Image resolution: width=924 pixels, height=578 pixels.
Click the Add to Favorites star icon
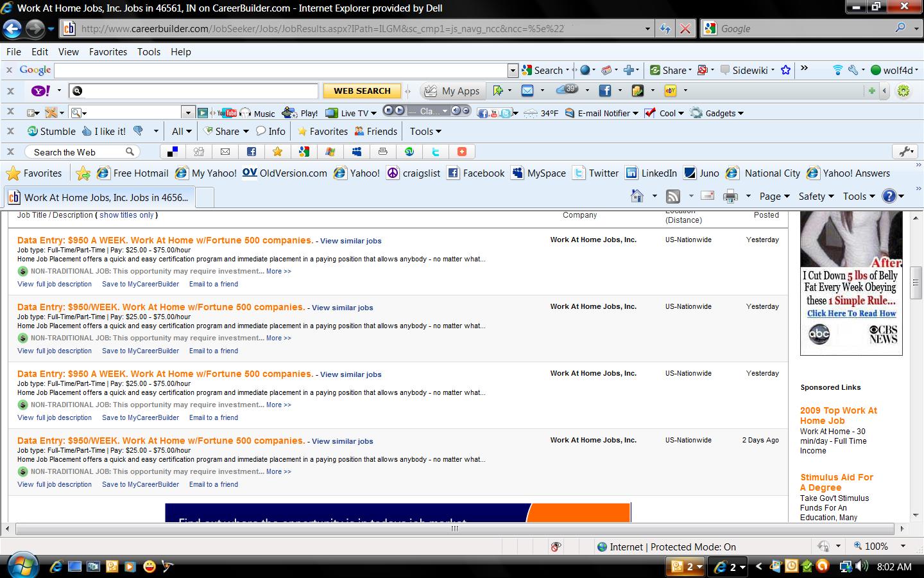click(83, 173)
